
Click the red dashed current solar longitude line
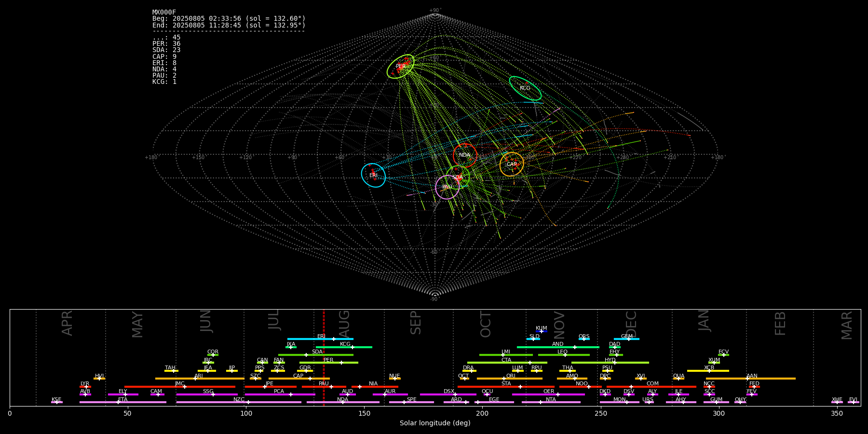[x=324, y=357]
